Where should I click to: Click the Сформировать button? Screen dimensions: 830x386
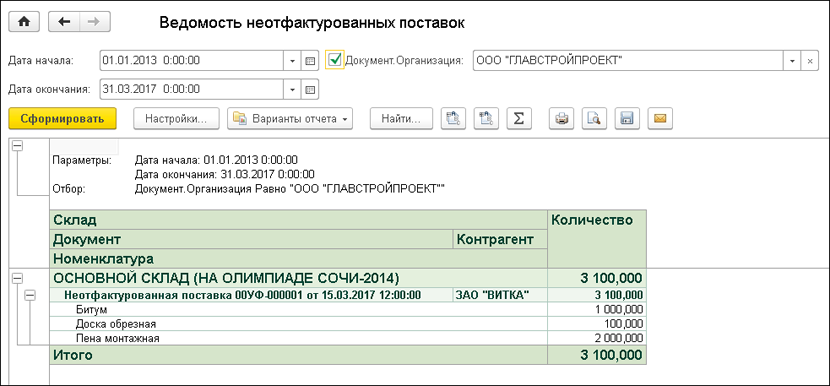(x=63, y=119)
